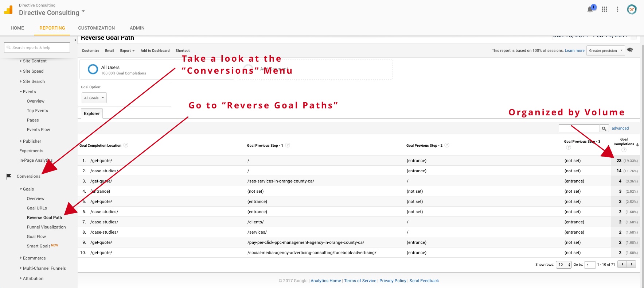
Task: Switch to the REPORTING tab
Action: pos(52,28)
